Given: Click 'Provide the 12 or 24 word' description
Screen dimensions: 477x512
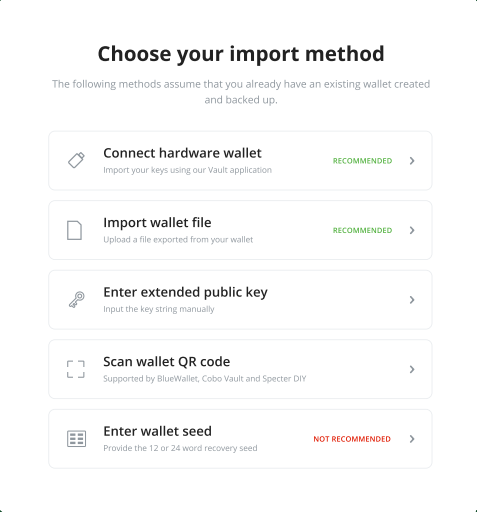Looking at the screenshot, I should point(180,448).
